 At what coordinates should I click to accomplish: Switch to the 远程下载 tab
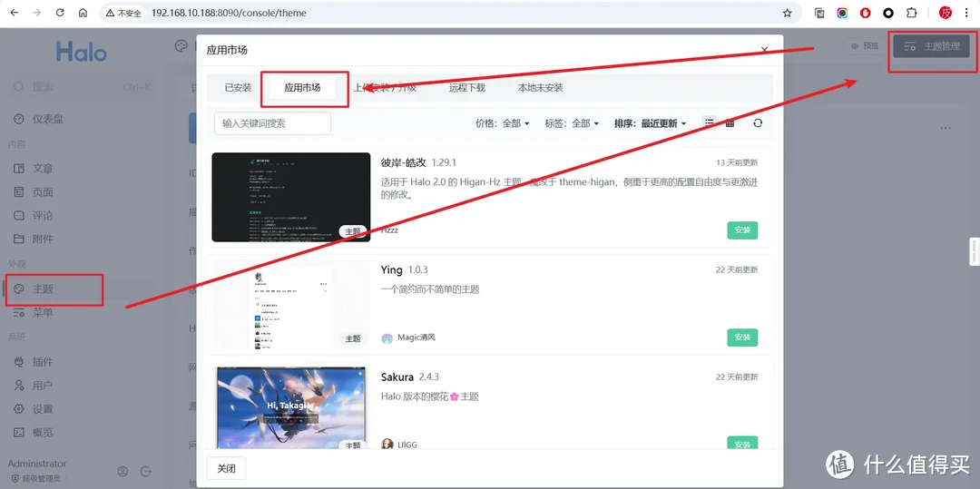point(467,87)
